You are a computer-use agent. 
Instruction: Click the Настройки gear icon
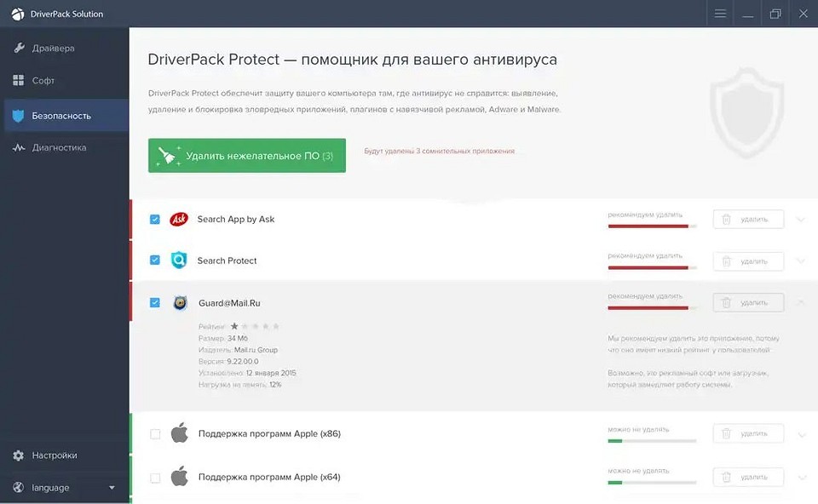tap(17, 455)
